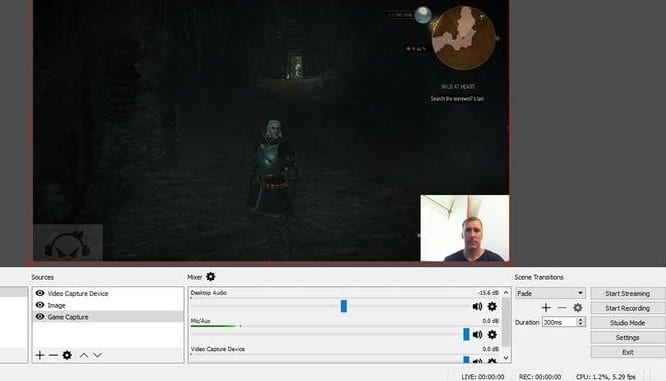The image size is (666, 381).
Task: Click the logo image overlay in preview
Action: (x=68, y=243)
